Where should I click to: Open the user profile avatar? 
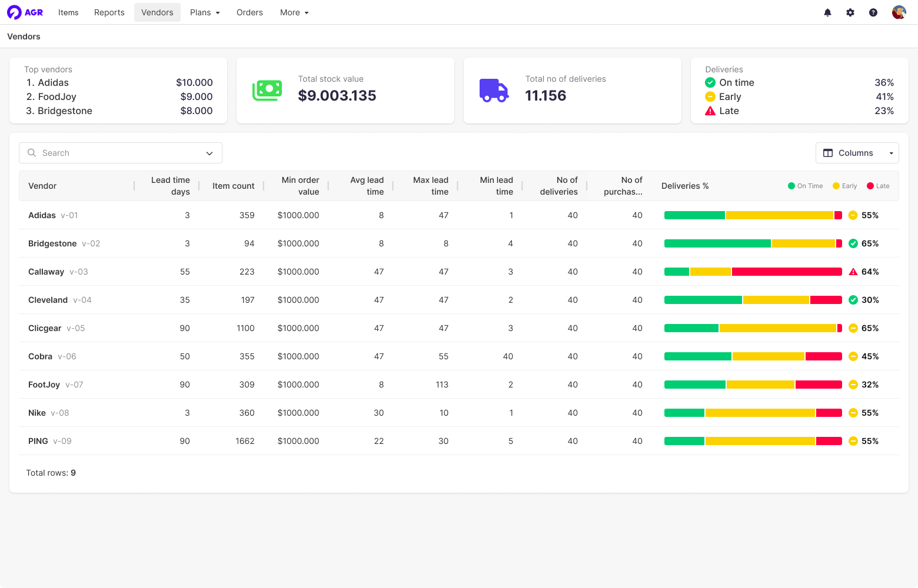coord(899,12)
